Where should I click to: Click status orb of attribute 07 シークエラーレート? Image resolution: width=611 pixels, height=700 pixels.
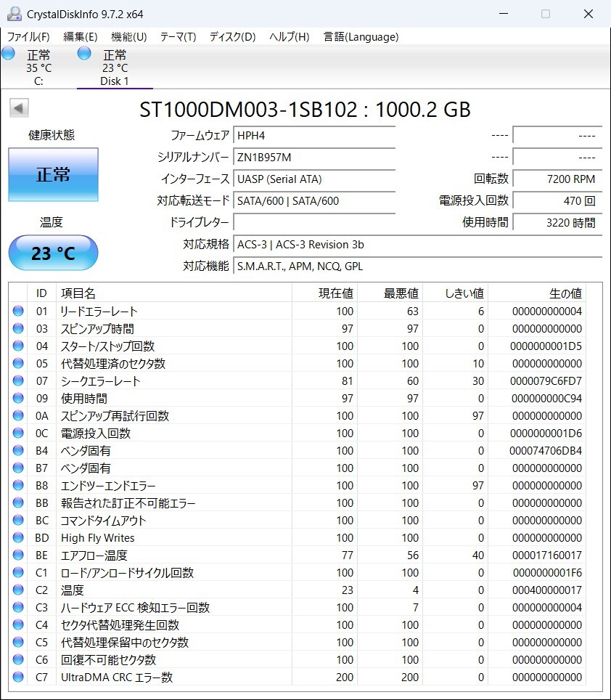coord(18,381)
